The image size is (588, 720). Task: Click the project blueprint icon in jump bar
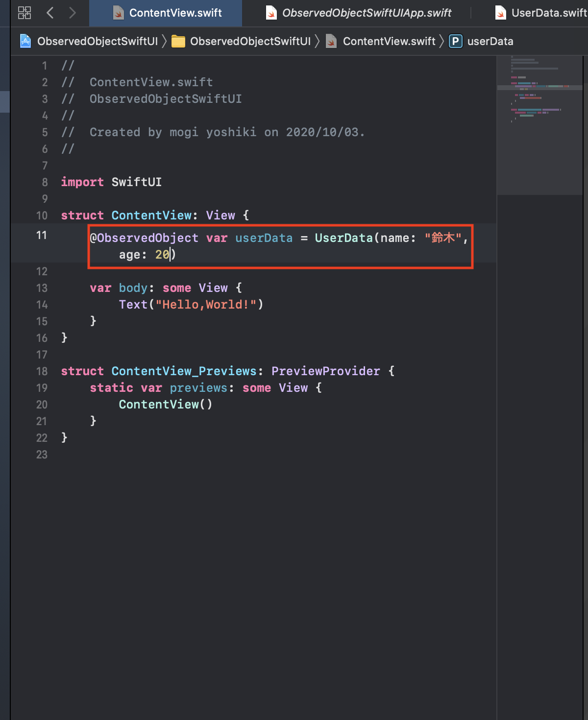[x=25, y=41]
